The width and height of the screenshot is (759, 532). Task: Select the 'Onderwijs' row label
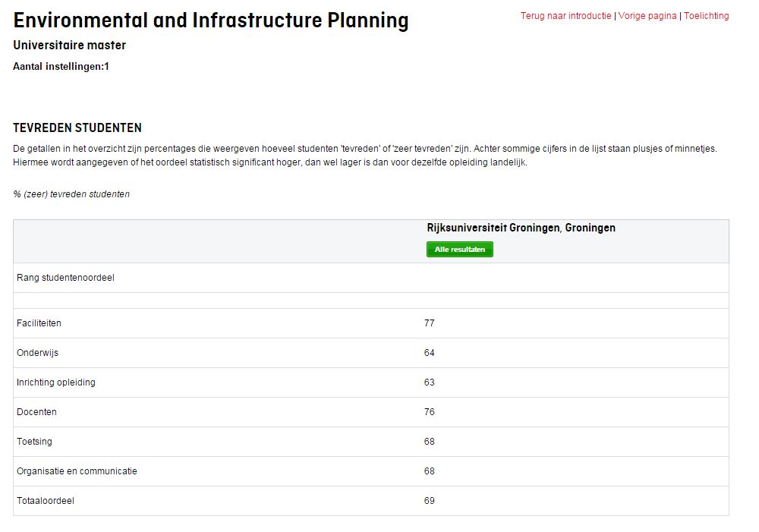point(37,353)
